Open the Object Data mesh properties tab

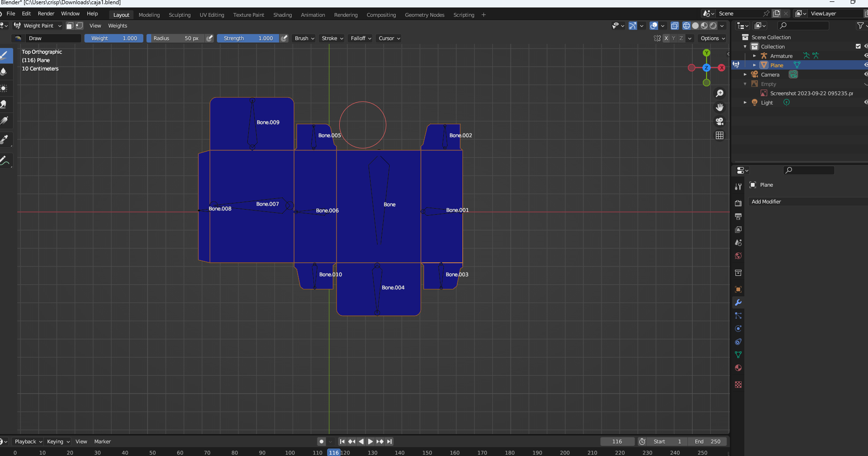pos(738,355)
